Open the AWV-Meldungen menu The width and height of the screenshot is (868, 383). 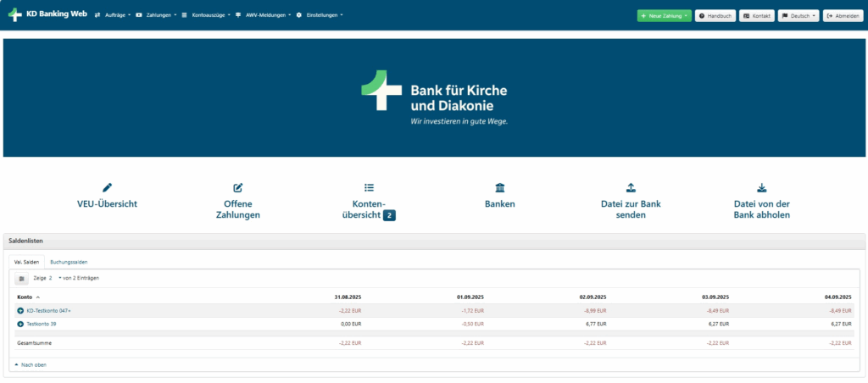pyautogui.click(x=263, y=15)
